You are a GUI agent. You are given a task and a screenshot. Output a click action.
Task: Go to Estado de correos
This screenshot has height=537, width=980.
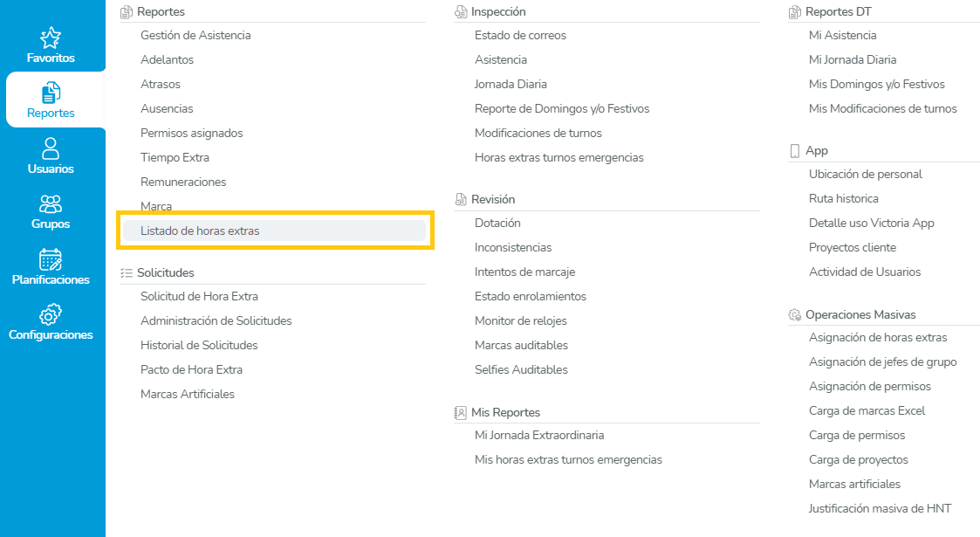520,36
